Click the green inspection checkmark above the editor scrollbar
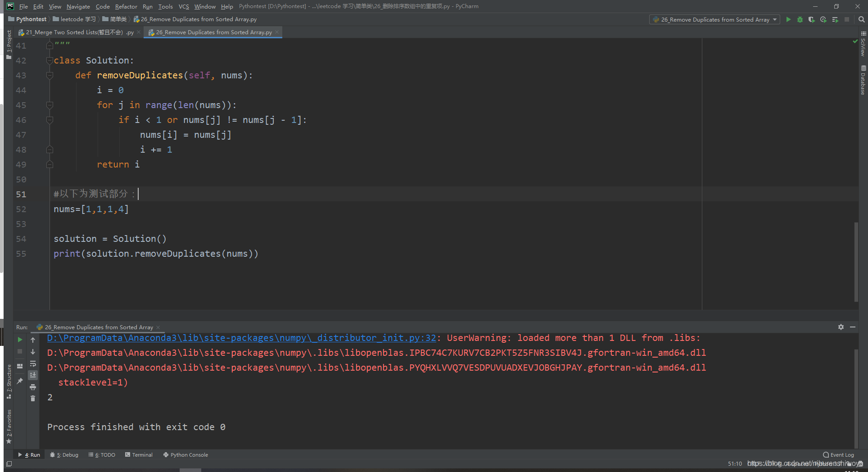Screen dimensions: 868x472 pos(855,41)
